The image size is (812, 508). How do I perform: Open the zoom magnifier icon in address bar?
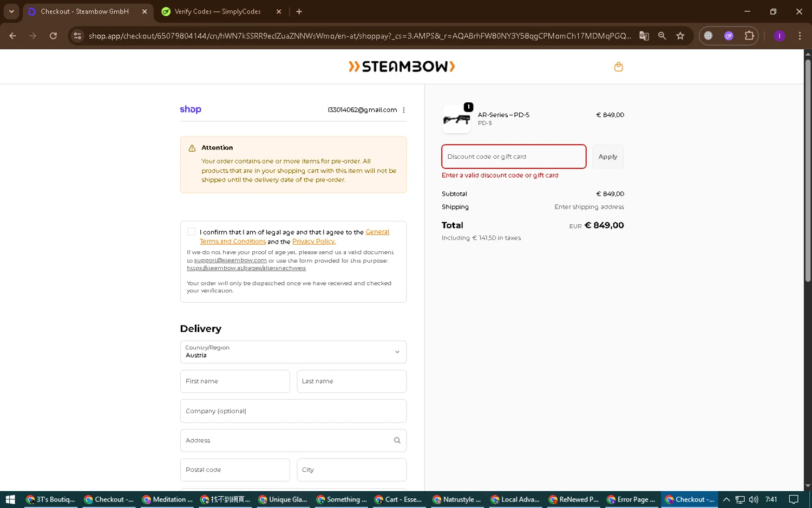point(662,36)
